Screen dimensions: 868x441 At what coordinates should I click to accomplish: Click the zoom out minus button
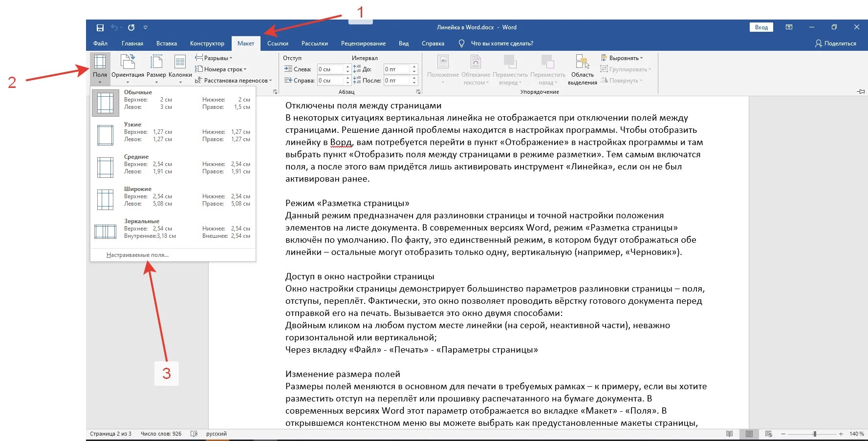click(783, 434)
